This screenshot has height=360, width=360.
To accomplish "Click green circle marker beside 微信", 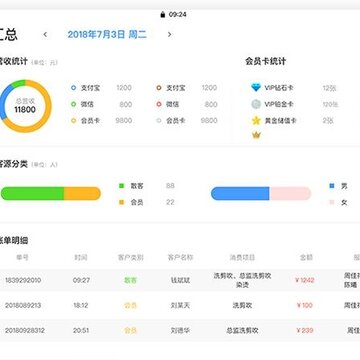I will (74, 104).
